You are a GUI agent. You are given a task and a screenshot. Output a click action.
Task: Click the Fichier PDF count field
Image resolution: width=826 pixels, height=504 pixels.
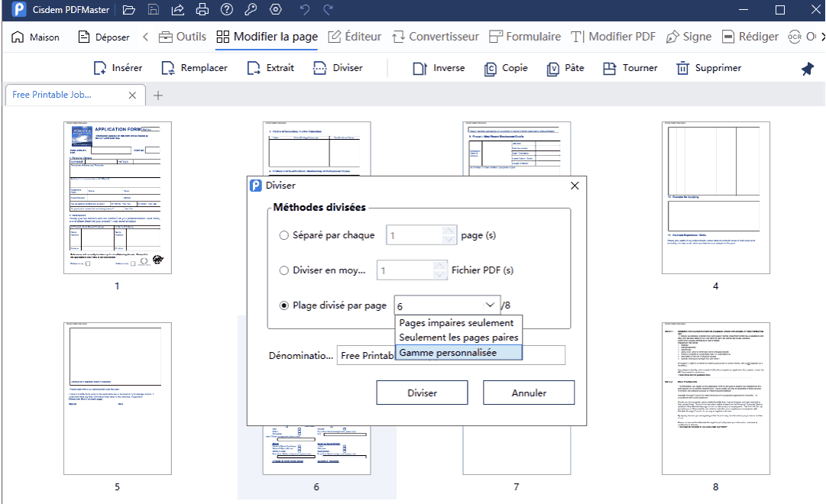click(x=411, y=270)
